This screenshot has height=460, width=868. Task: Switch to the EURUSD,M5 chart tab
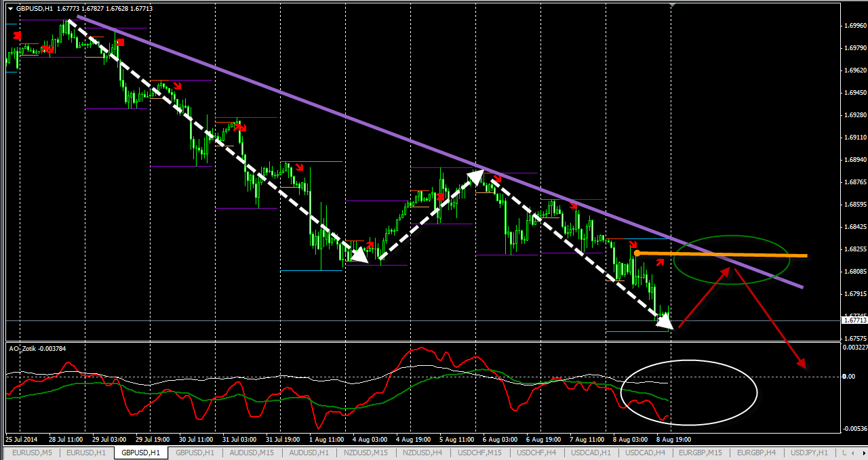[x=32, y=452]
